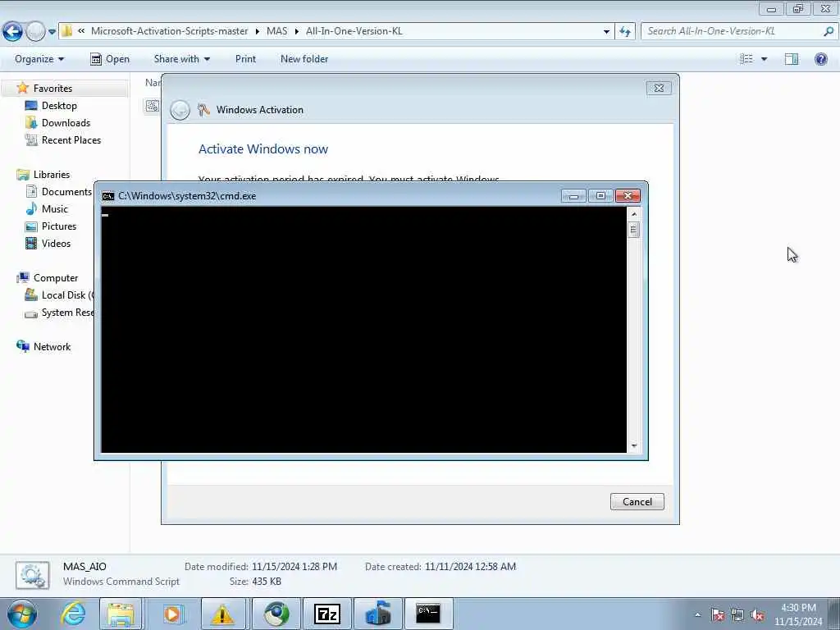The width and height of the screenshot is (840, 630).
Task: Close the cmd.exe window
Action: tap(628, 196)
